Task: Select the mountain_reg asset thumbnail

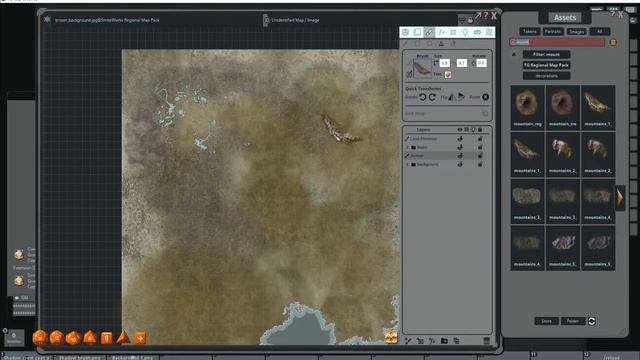Action: click(x=527, y=107)
